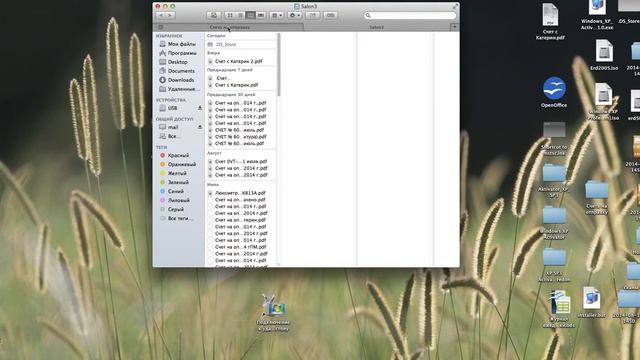Select the Желтый yellow tag
This screenshot has width=640, height=360.
coord(178,173)
